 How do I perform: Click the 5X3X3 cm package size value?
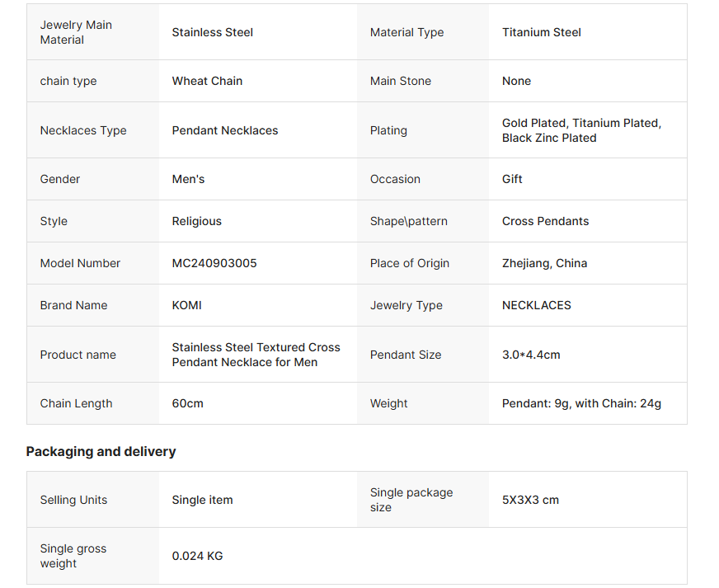(x=530, y=500)
